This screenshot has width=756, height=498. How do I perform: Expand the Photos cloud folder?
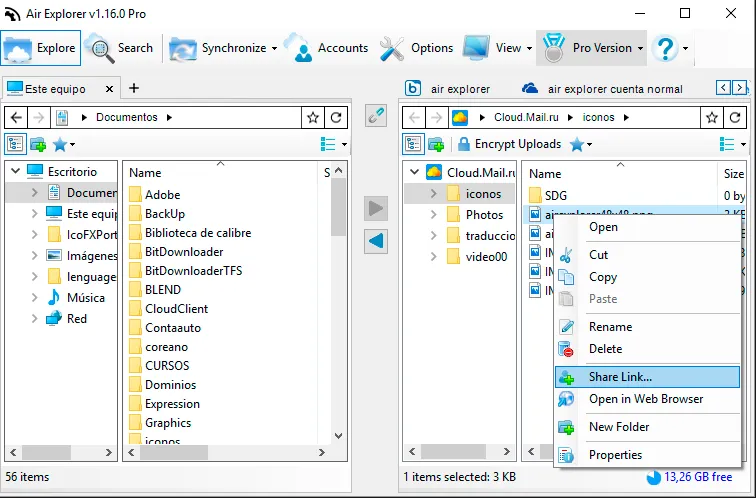433,215
